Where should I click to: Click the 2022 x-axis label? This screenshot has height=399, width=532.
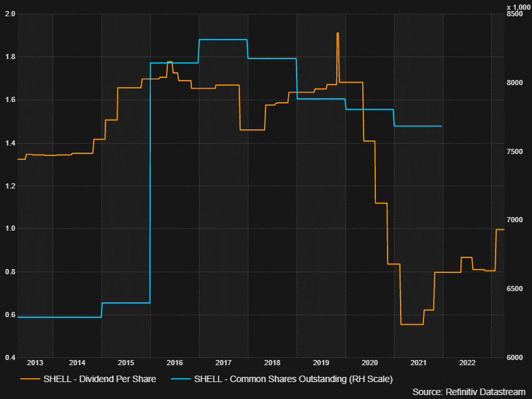[467, 363]
